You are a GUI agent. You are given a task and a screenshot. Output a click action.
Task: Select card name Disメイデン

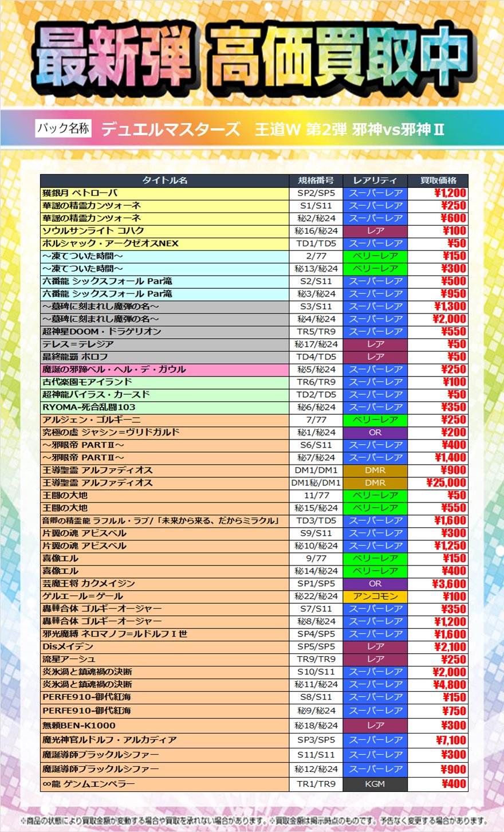click(68, 647)
